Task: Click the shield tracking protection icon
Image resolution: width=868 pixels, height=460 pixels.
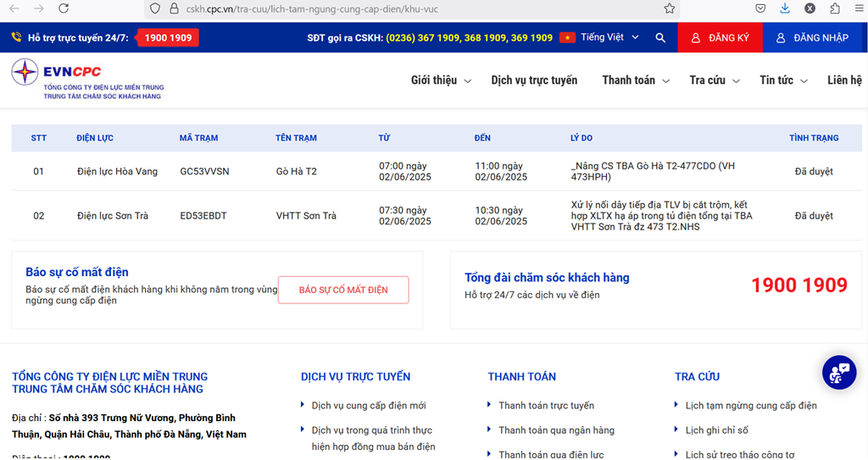Action: 155,8
